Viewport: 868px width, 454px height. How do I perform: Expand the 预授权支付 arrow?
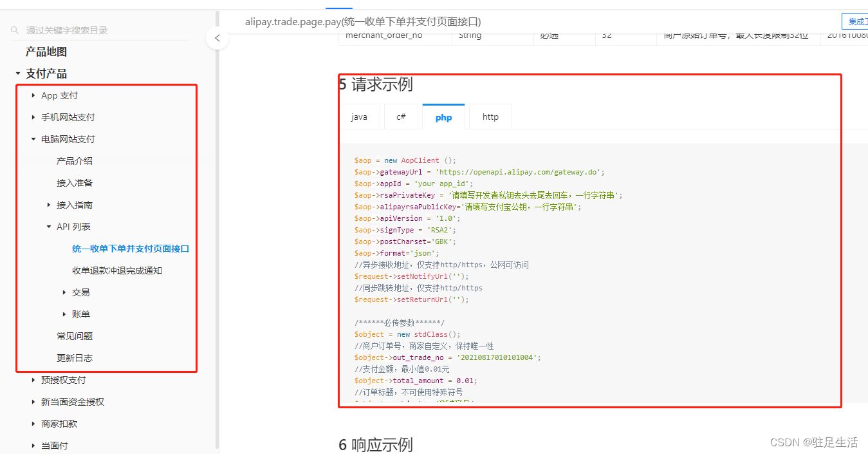pos(33,380)
